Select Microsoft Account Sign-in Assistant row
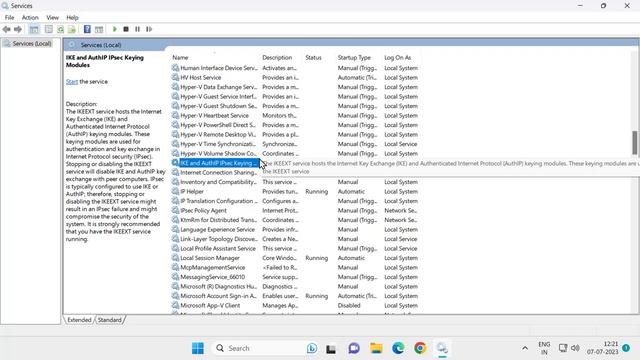Viewport: 640px width, 360px height. click(296, 296)
